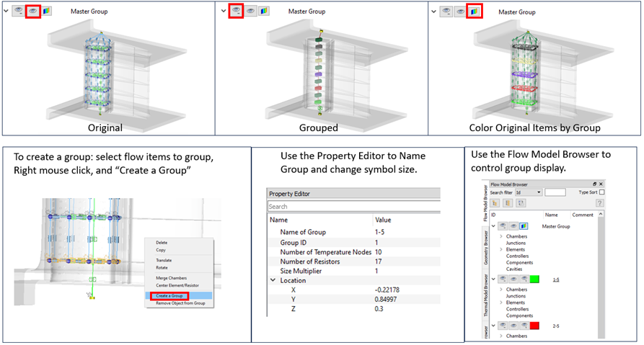
Task: Click the help question mark button in Flow Model Browser
Action: coord(599,204)
